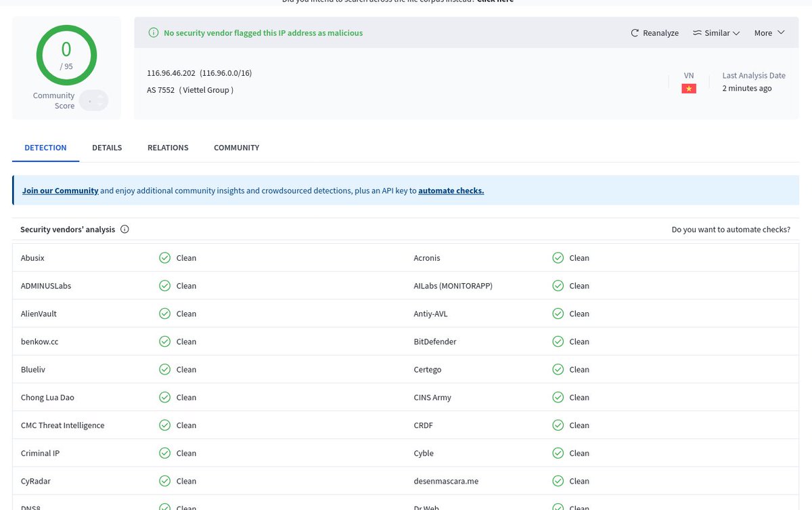Screen dimensions: 812x510
Task: Click Criminal IP clean check icon
Action: click(x=164, y=453)
